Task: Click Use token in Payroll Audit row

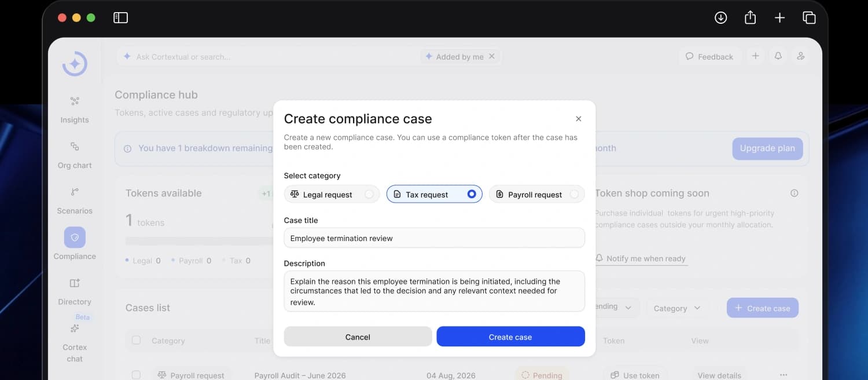Action: click(x=635, y=375)
